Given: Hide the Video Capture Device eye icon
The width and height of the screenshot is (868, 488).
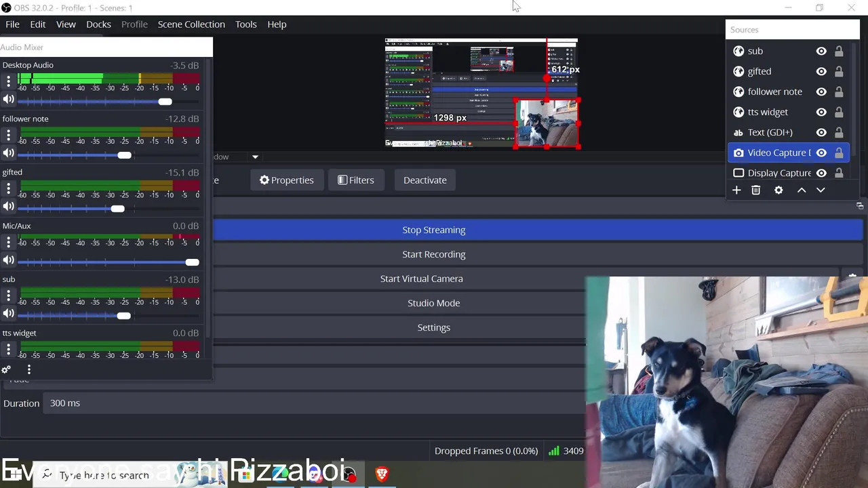Looking at the screenshot, I should (821, 152).
